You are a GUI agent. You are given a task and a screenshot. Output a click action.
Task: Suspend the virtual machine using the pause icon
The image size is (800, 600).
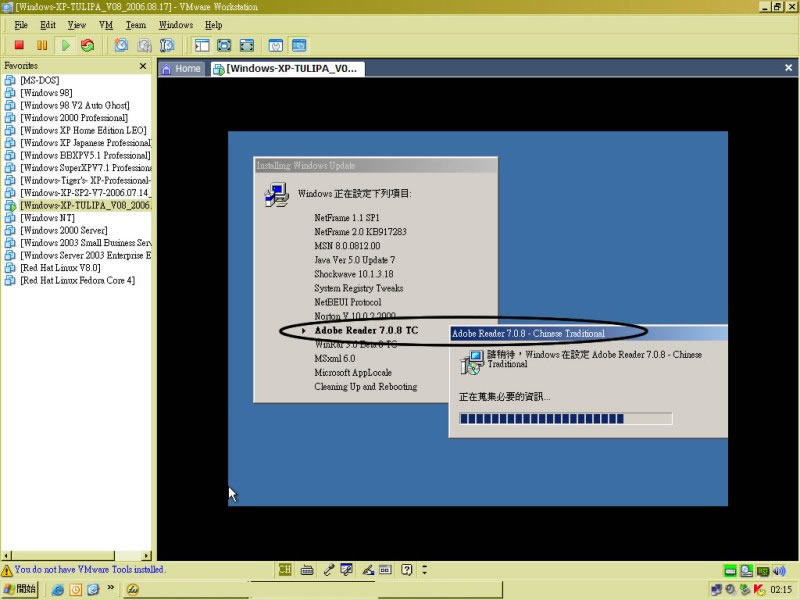(42, 45)
